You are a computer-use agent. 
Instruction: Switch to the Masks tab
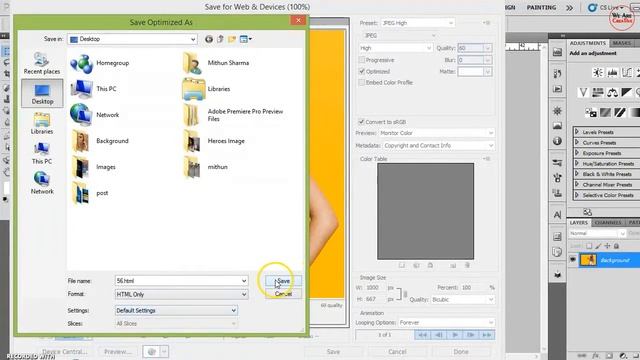pos(621,43)
